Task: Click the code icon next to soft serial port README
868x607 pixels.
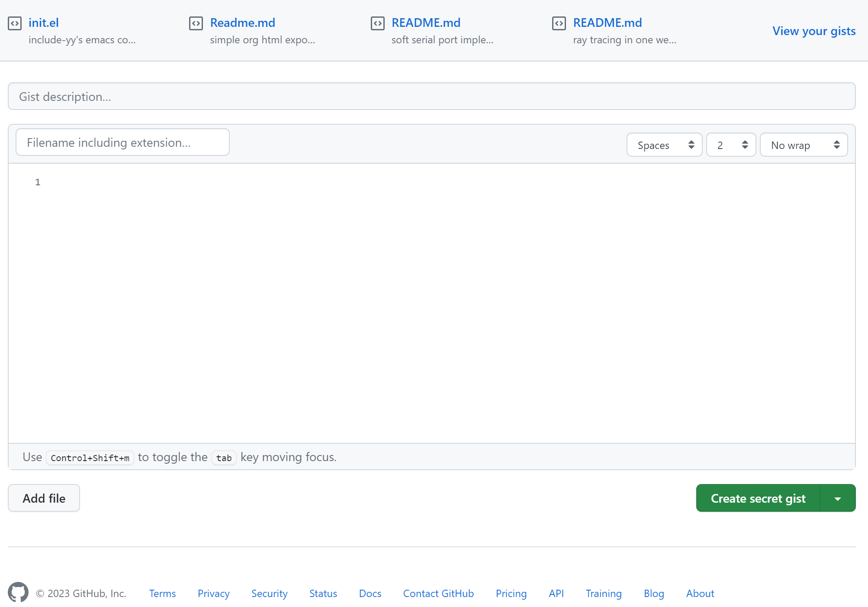Action: [x=377, y=23]
